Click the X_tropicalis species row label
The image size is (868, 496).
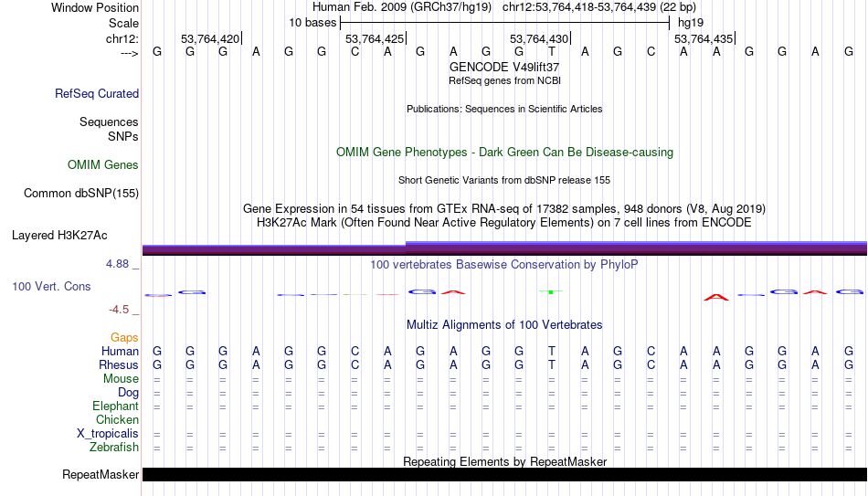pos(108,434)
